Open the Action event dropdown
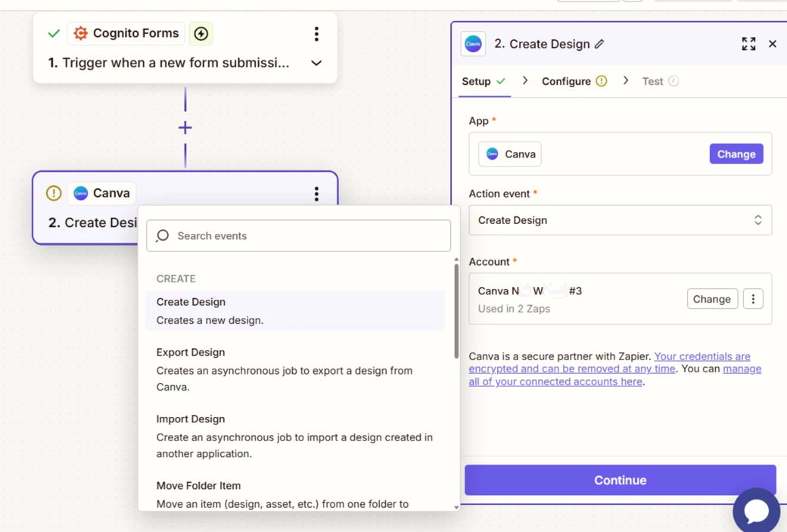The image size is (787, 532). pos(620,220)
